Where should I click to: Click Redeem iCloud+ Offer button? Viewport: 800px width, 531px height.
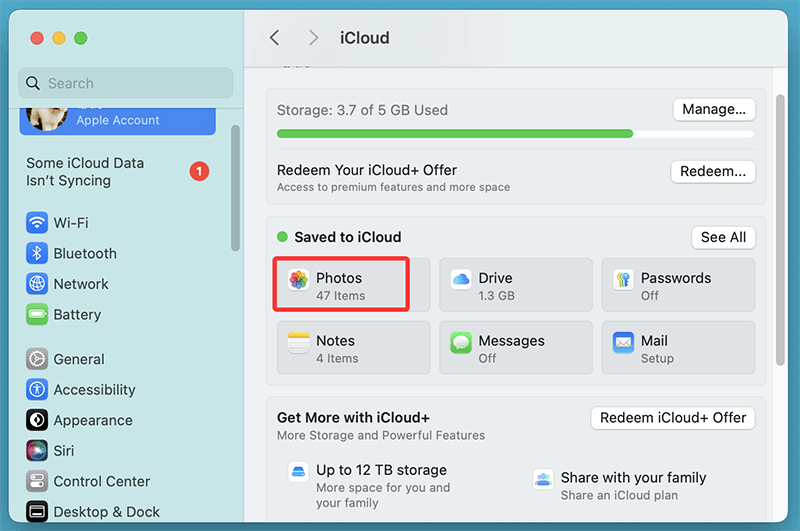click(x=673, y=418)
